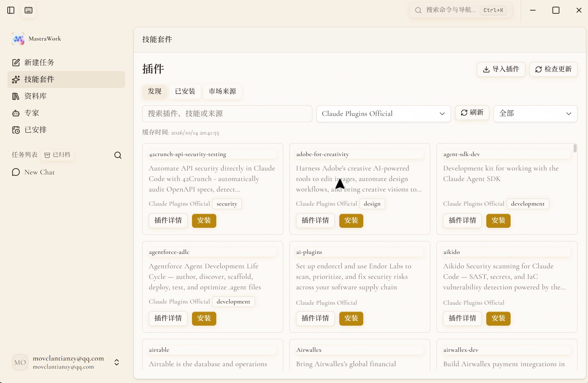588x383 pixels.
Task: Show 已归档 archived tasks
Action: pyautogui.click(x=57, y=155)
